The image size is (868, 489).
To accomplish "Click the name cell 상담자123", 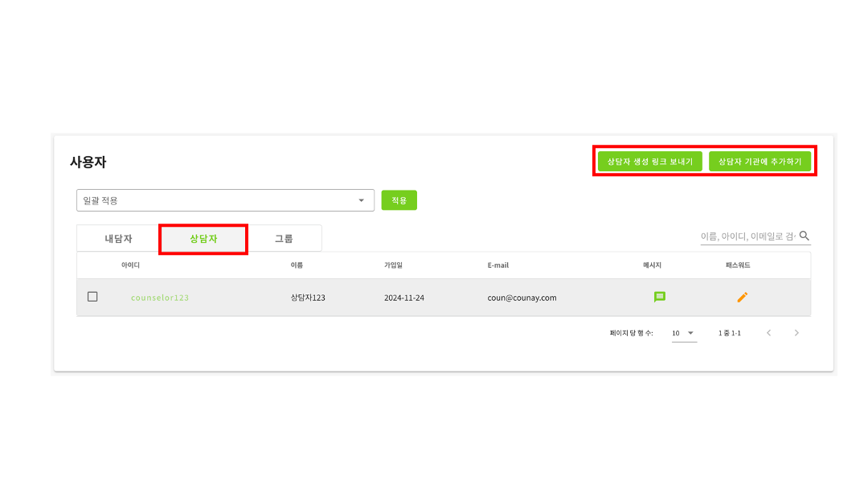I will (308, 298).
